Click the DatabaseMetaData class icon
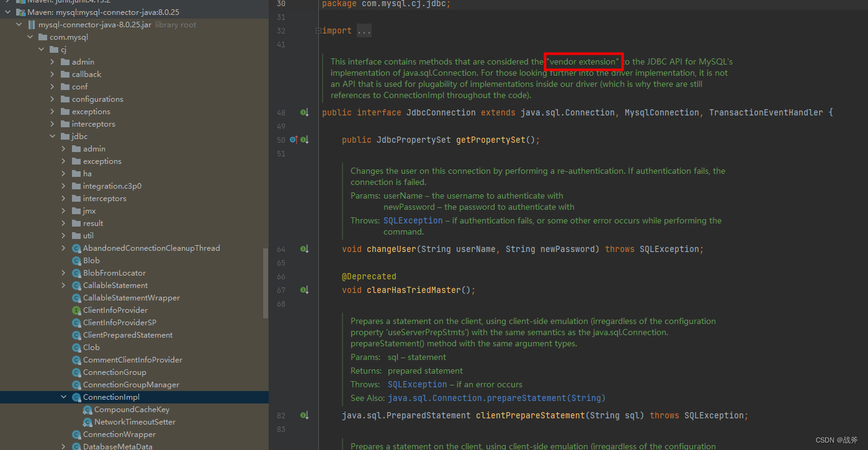The height and width of the screenshot is (450, 868). click(77, 446)
